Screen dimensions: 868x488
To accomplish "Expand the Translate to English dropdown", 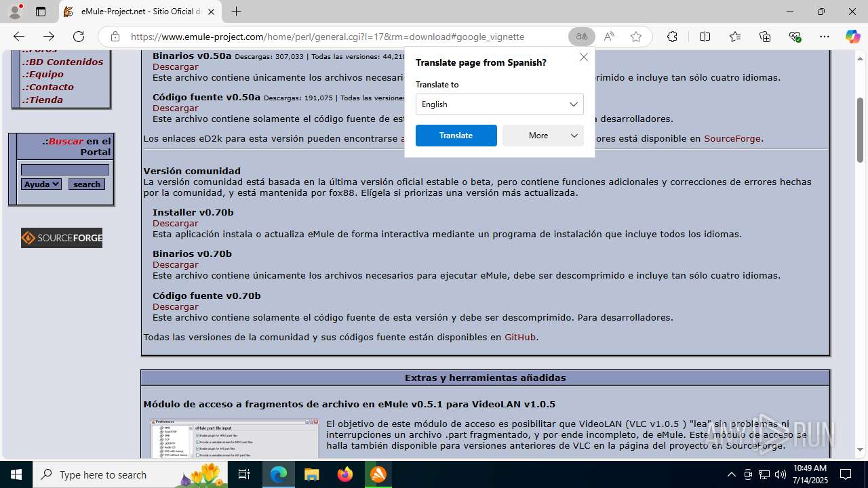I will pos(500,104).
